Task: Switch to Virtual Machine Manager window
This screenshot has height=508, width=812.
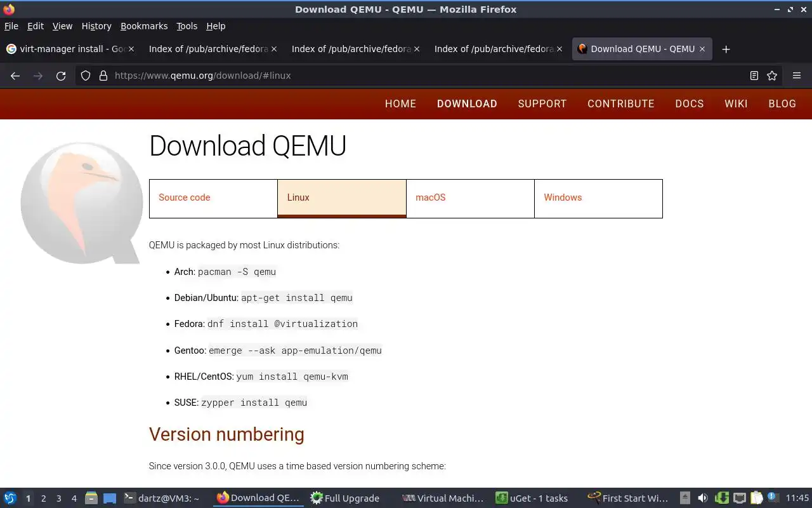Action: 443,498
